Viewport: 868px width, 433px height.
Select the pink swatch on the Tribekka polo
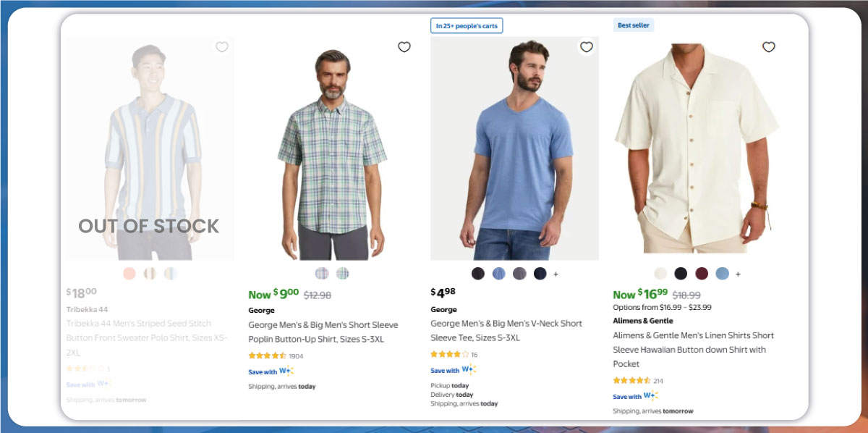[129, 274]
